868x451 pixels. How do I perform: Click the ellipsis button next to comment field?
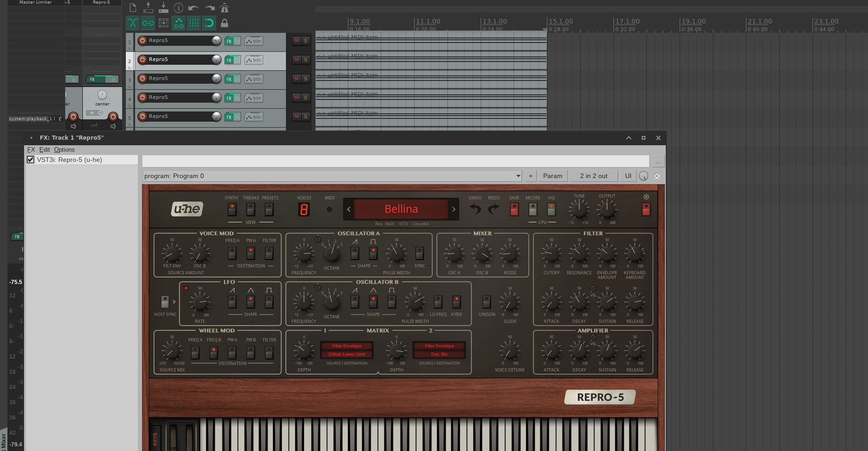(658, 161)
